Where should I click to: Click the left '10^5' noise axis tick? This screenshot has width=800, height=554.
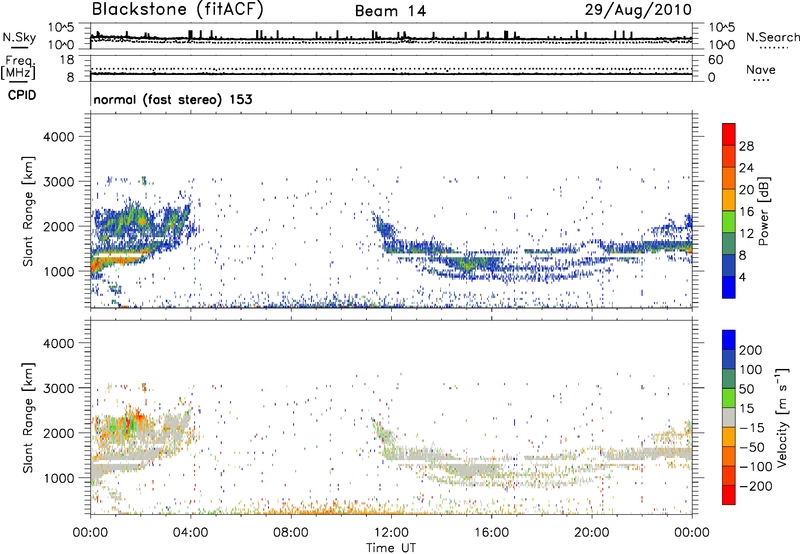61,28
